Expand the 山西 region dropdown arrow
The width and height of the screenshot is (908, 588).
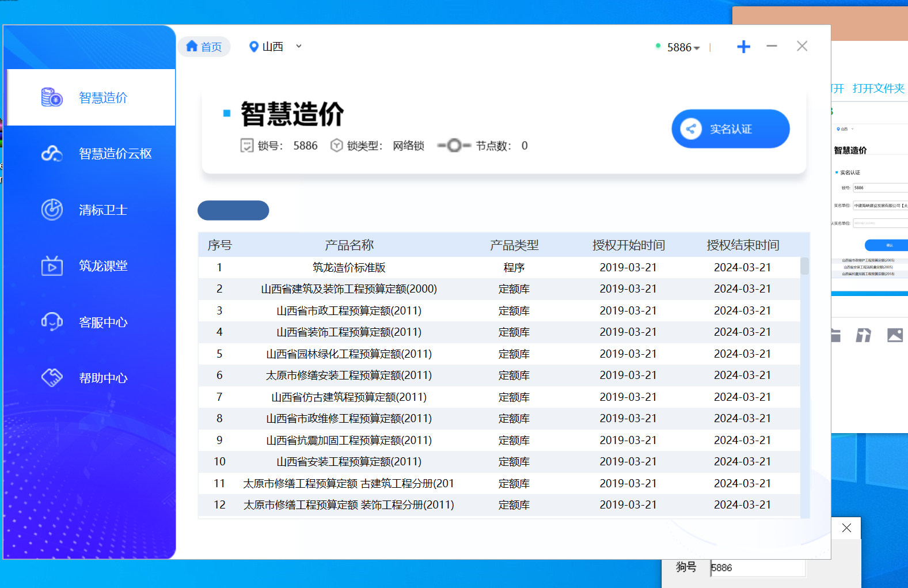point(299,46)
